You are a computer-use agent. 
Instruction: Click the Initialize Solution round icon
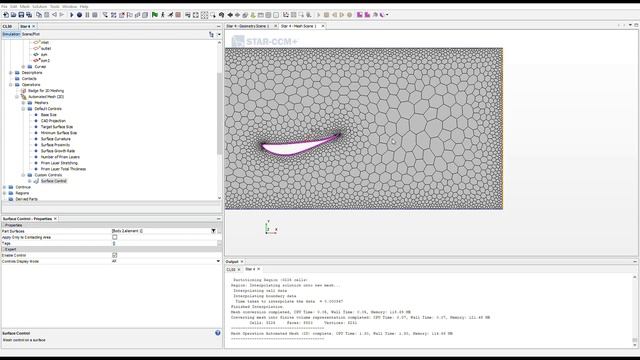pyautogui.click(x=79, y=15)
